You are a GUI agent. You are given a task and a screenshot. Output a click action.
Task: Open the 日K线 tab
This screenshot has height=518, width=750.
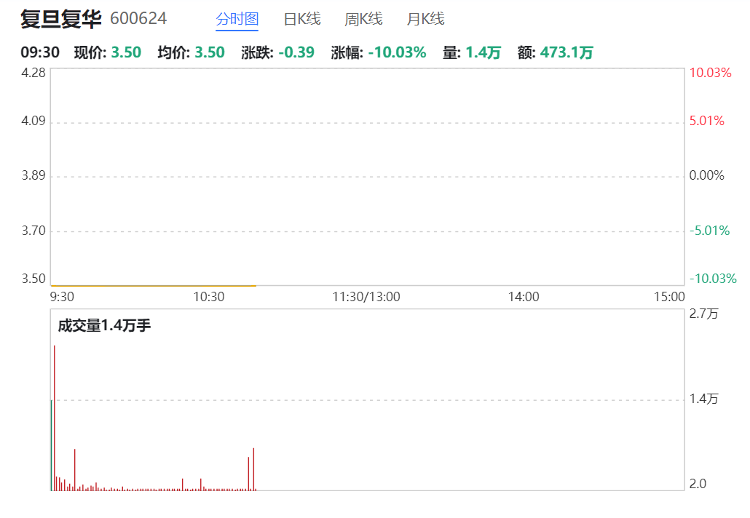coord(302,19)
